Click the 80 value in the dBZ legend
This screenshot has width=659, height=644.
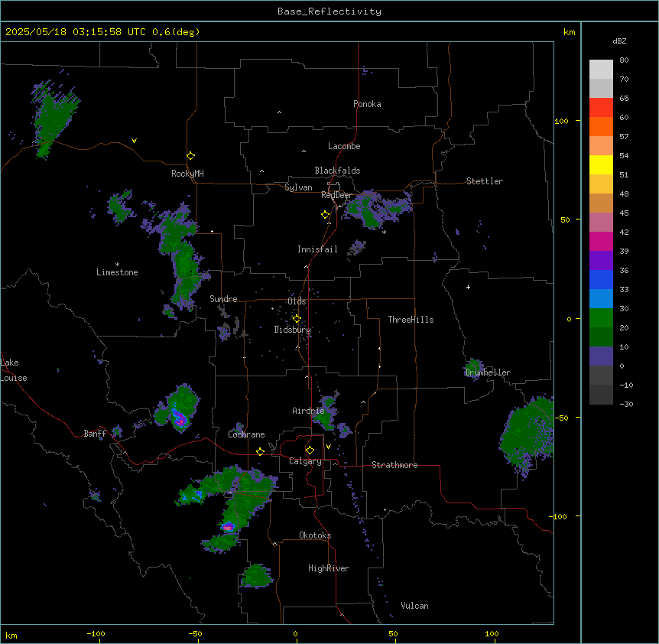(624, 60)
